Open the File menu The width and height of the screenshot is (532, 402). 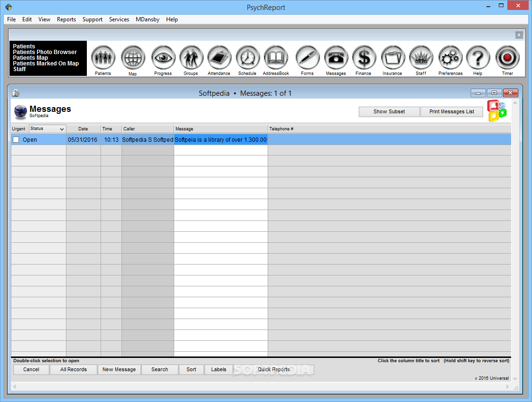coord(11,19)
